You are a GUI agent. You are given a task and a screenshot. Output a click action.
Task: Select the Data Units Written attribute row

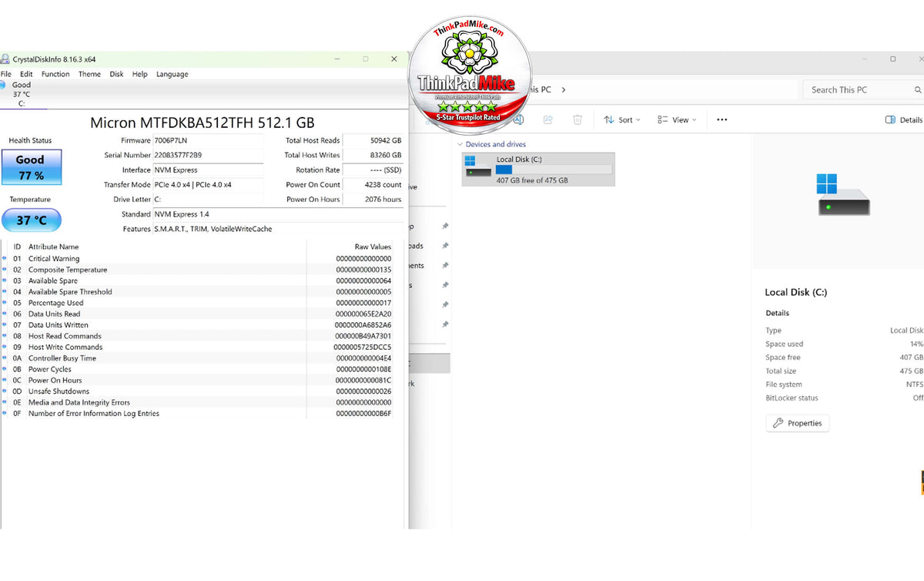[x=202, y=324]
